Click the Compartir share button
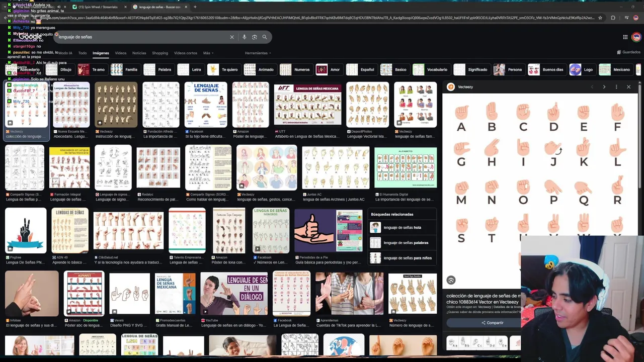Image resolution: width=644 pixels, height=362 pixels. (x=492, y=323)
